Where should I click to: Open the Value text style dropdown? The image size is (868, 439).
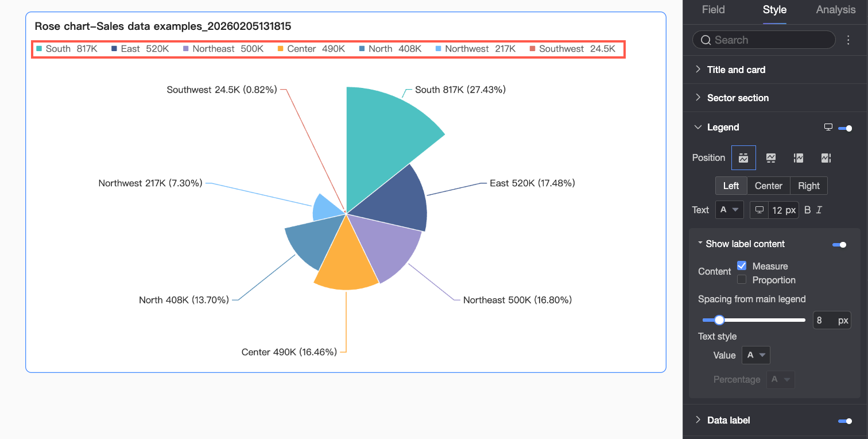(x=756, y=355)
